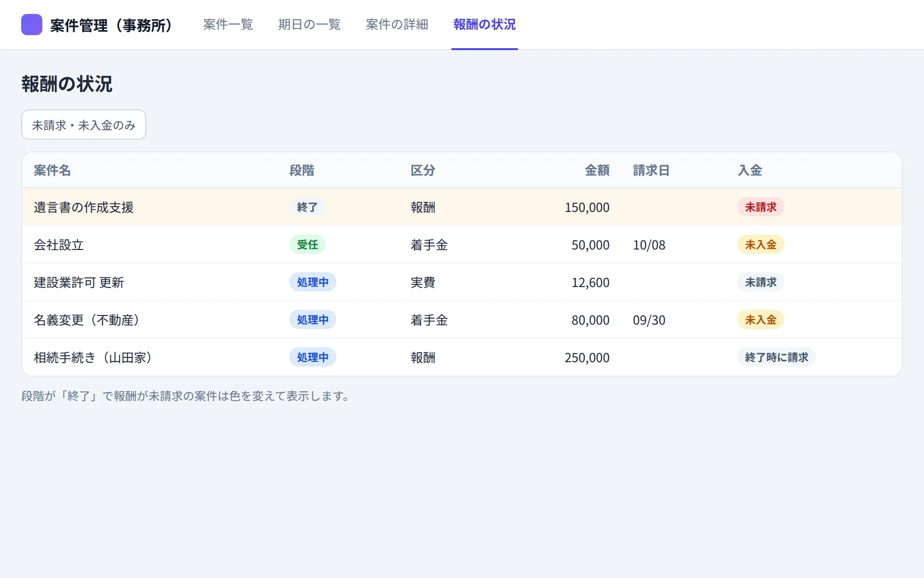Click 未入金 badge in 会社設立 row
924x578 pixels.
click(x=761, y=245)
